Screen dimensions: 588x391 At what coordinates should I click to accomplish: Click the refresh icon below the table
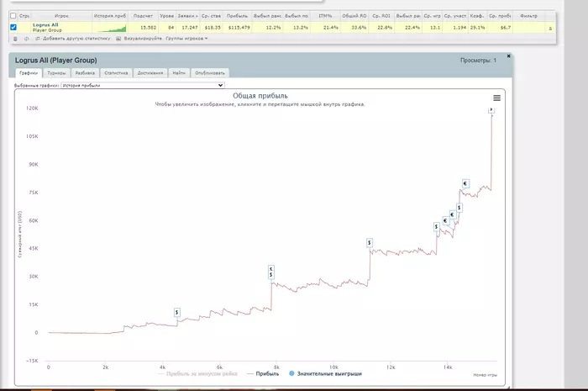pyautogui.click(x=26, y=39)
